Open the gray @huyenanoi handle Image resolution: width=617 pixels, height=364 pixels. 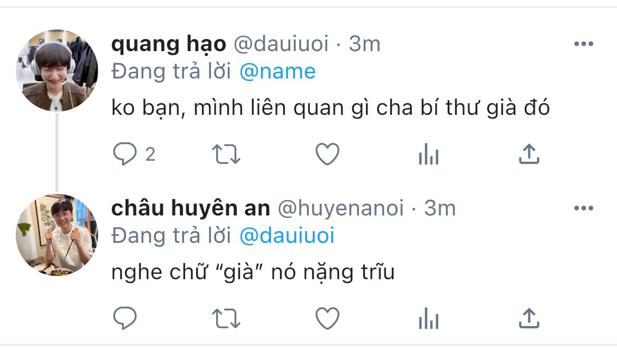341,208
